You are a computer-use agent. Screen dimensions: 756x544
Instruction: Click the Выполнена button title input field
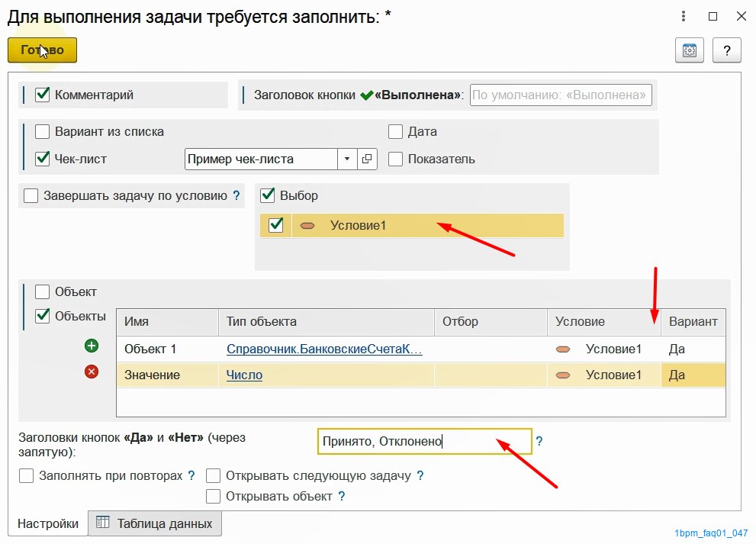coord(561,95)
